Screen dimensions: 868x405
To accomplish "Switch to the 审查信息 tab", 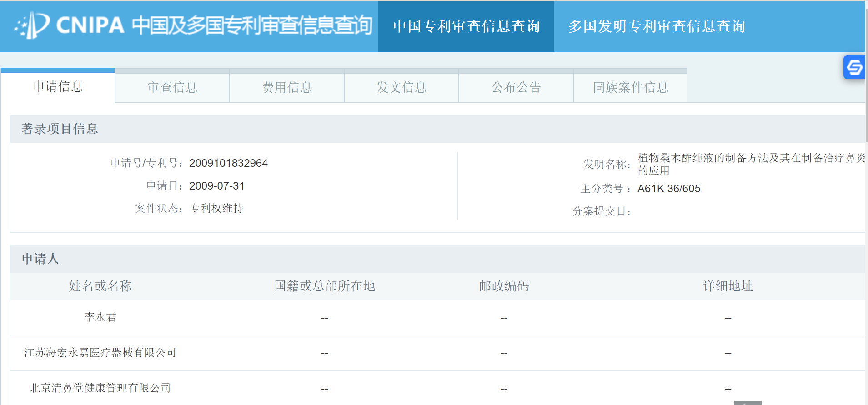I will tap(172, 87).
